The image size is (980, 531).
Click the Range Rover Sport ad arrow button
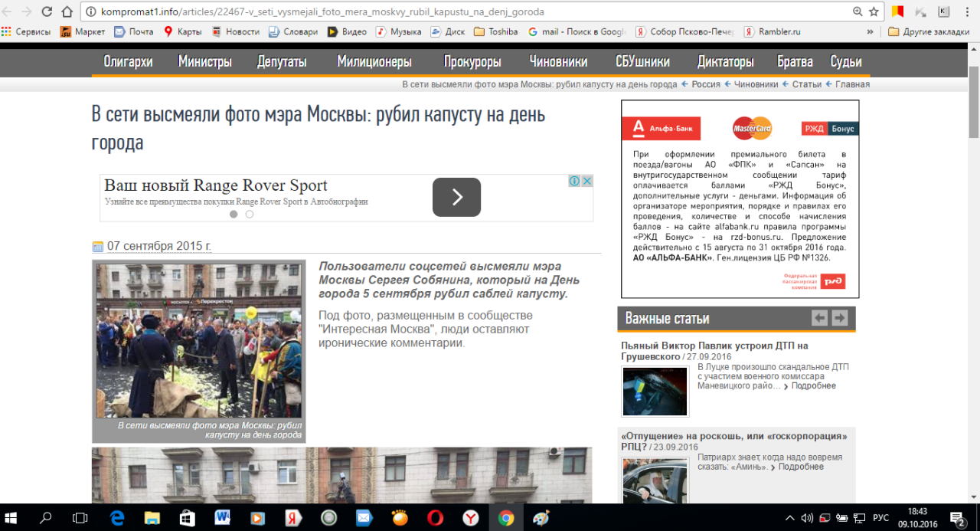click(x=456, y=197)
